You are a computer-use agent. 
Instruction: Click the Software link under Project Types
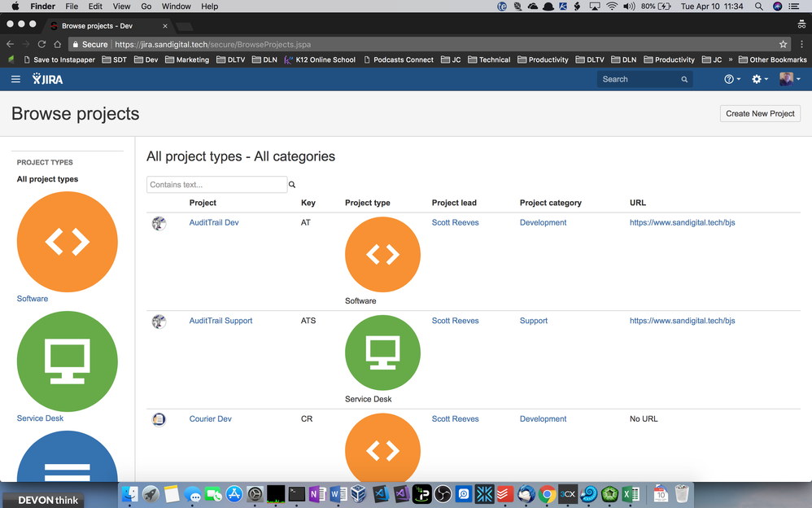click(32, 299)
